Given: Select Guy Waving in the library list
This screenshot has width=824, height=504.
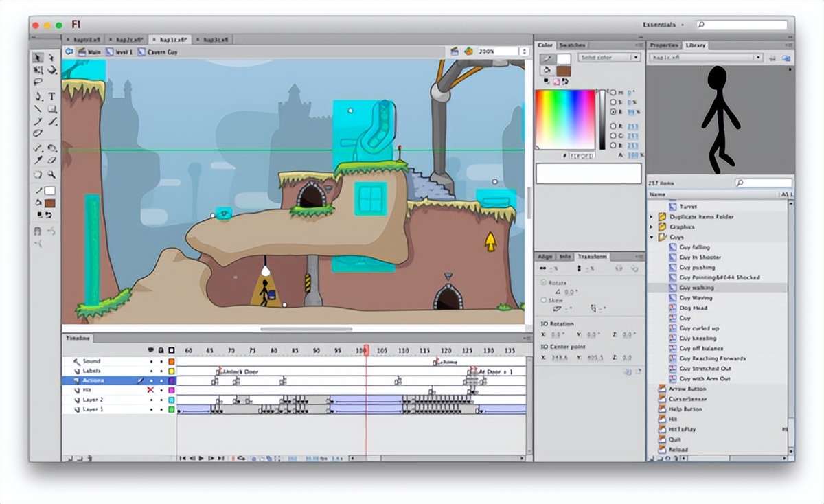Looking at the screenshot, I should tap(696, 298).
